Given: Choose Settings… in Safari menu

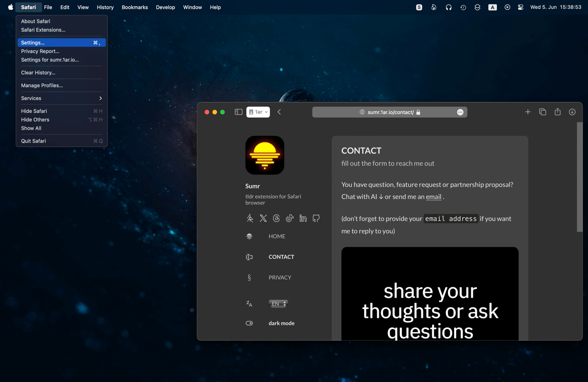Looking at the screenshot, I should [61, 43].
